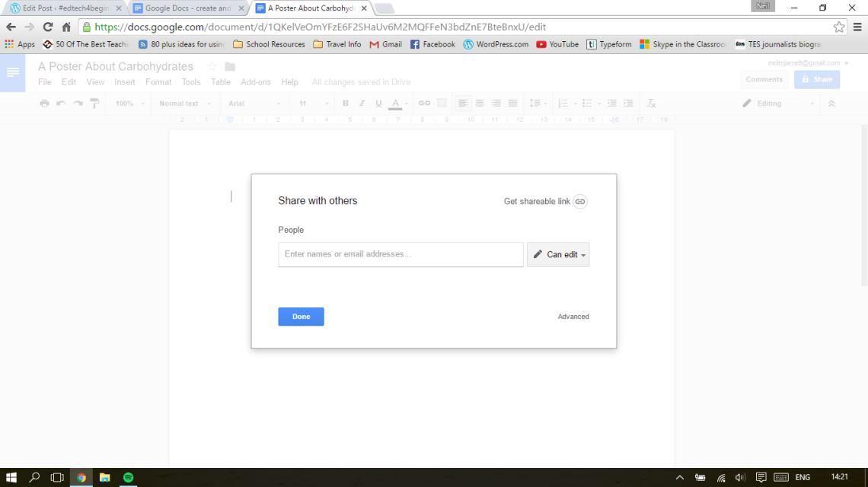The width and height of the screenshot is (868, 487).
Task: Select the Paint format tool
Action: [94, 103]
